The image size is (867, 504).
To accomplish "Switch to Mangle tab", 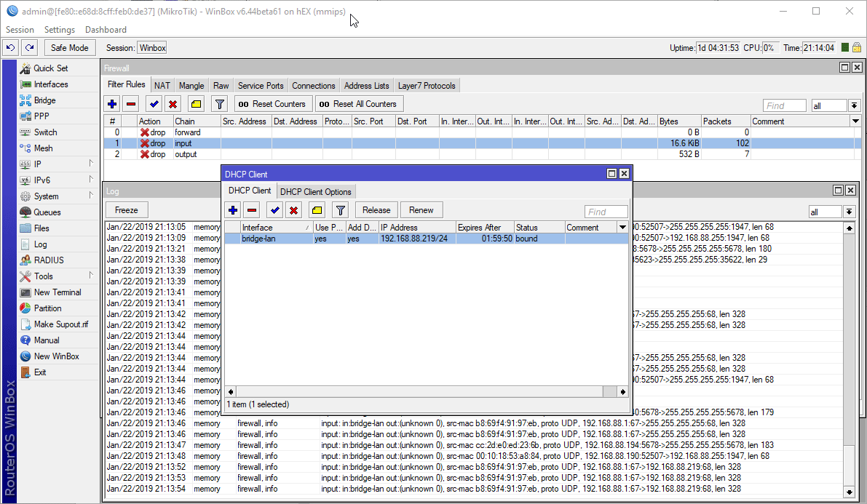I will [x=191, y=86].
